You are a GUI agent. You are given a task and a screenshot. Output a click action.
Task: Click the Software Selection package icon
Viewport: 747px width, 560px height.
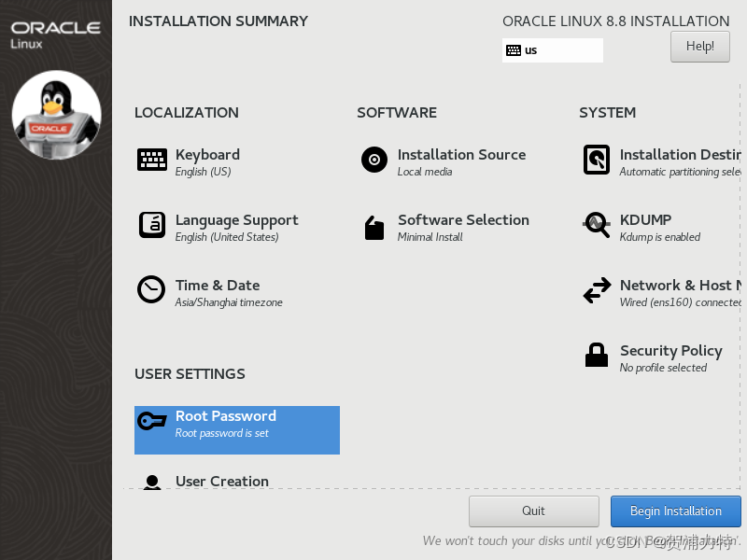(374, 228)
